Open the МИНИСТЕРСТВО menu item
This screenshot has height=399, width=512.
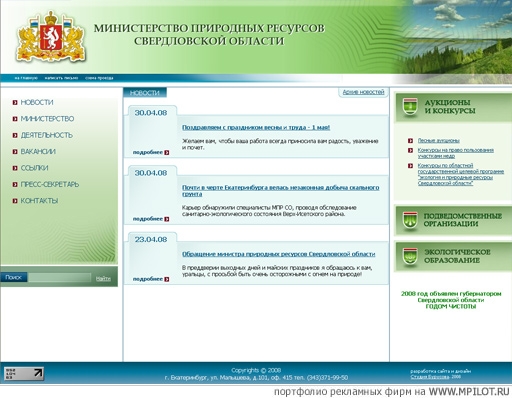pos(47,119)
